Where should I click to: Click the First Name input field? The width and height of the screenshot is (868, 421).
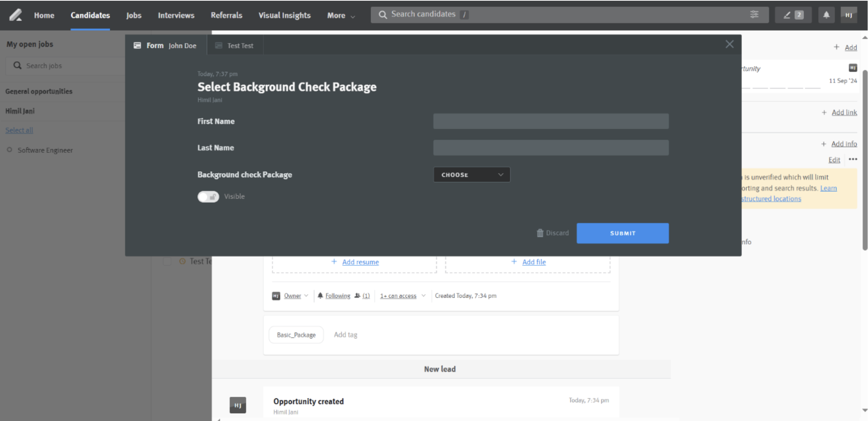[x=550, y=121]
